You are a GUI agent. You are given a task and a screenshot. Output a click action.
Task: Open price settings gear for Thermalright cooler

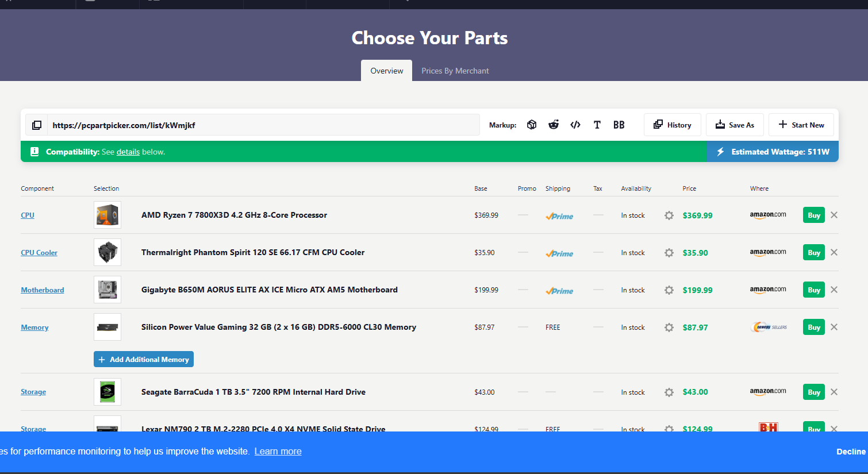(x=669, y=253)
